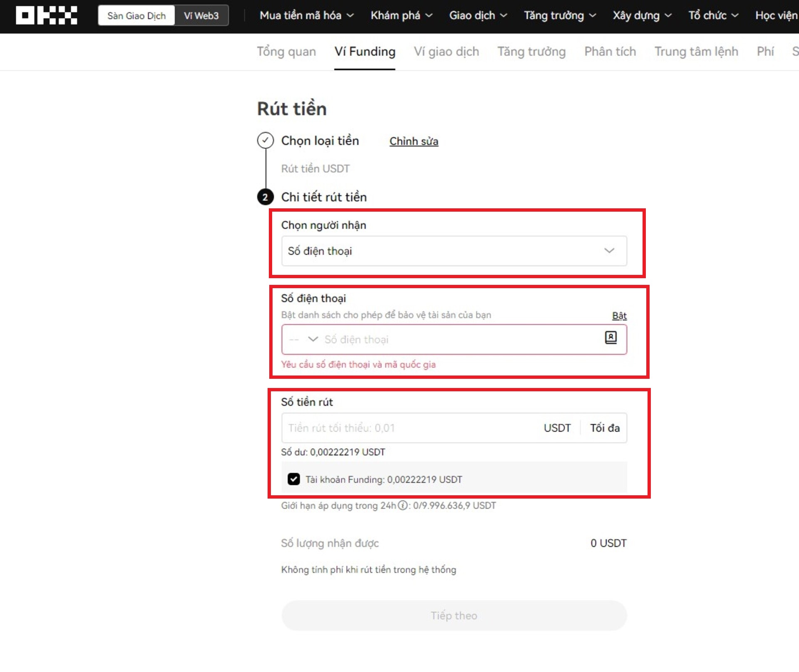
Task: Click the Chi tiết rút tiền step title
Action: click(x=324, y=197)
